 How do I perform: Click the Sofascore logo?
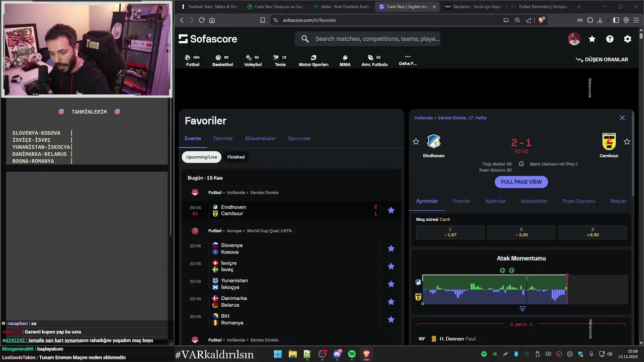tap(208, 39)
